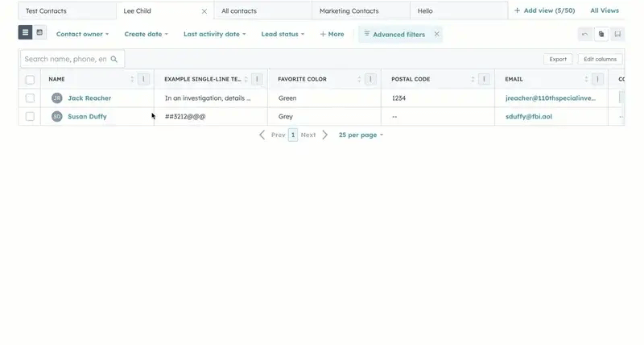The height and width of the screenshot is (345, 644).
Task: Open Last activity date filter dropdown
Action: (x=214, y=34)
